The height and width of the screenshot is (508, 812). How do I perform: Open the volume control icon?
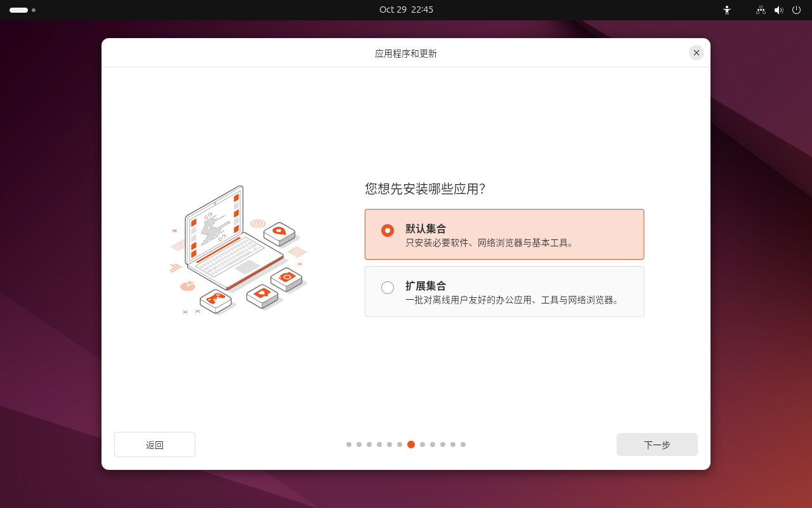tap(778, 10)
